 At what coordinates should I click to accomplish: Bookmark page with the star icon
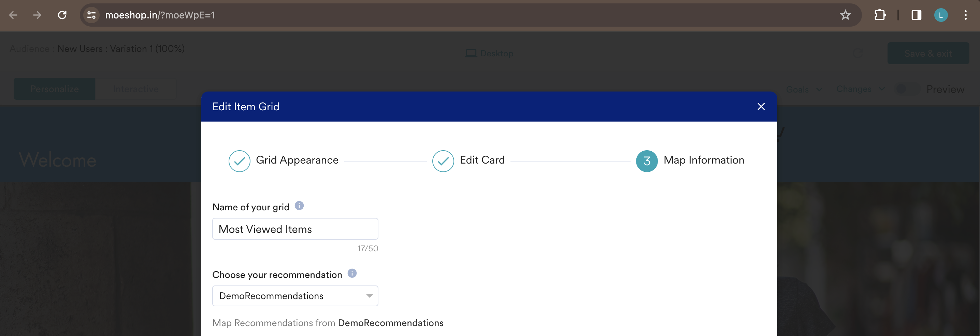(845, 15)
